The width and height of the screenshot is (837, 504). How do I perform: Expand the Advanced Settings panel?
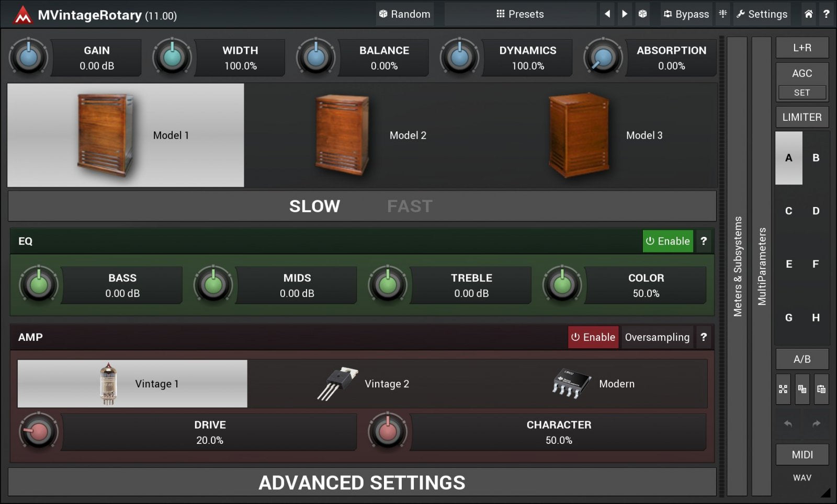[362, 482]
